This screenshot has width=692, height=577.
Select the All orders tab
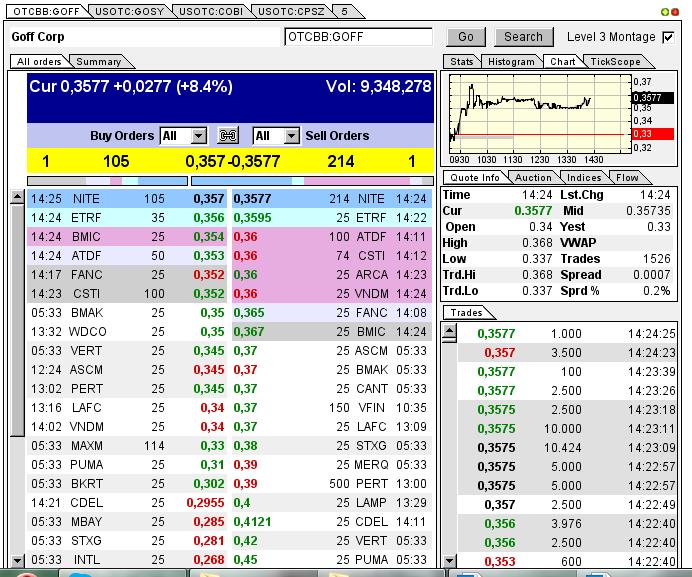pos(39,61)
